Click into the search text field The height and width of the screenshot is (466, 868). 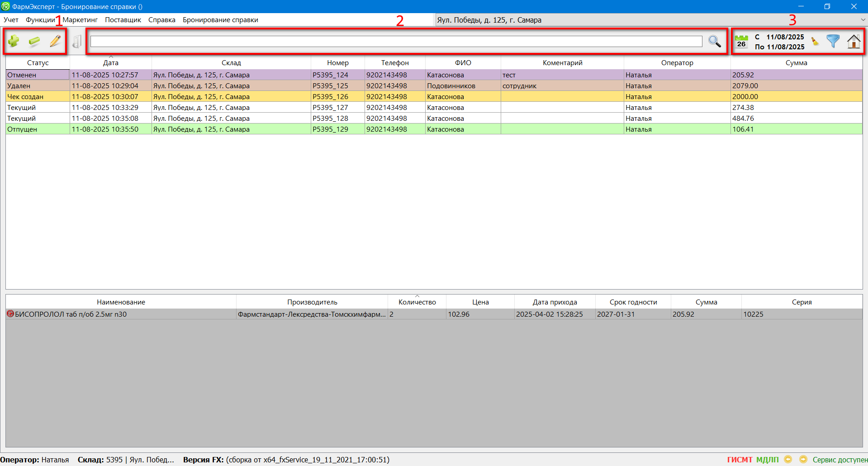[x=396, y=42]
